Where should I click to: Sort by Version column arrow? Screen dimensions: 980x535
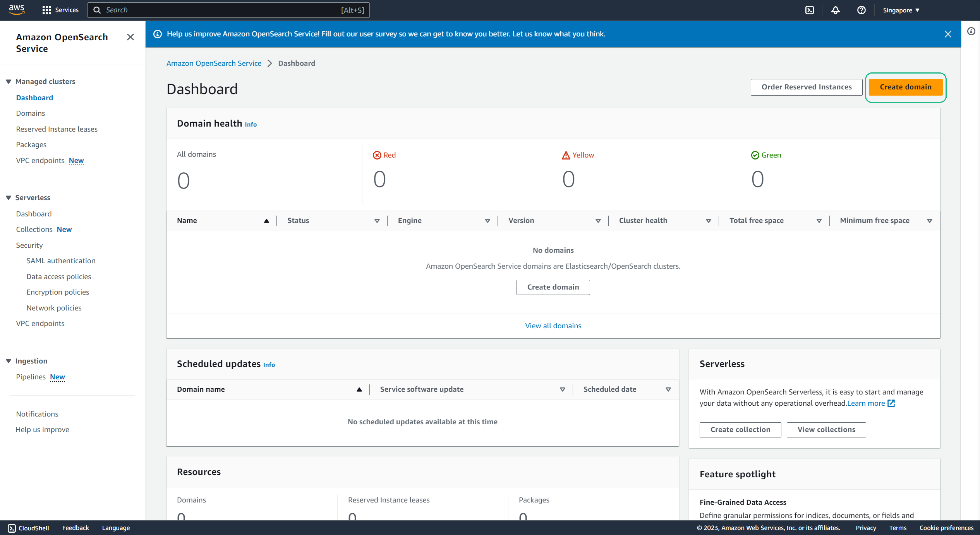598,221
